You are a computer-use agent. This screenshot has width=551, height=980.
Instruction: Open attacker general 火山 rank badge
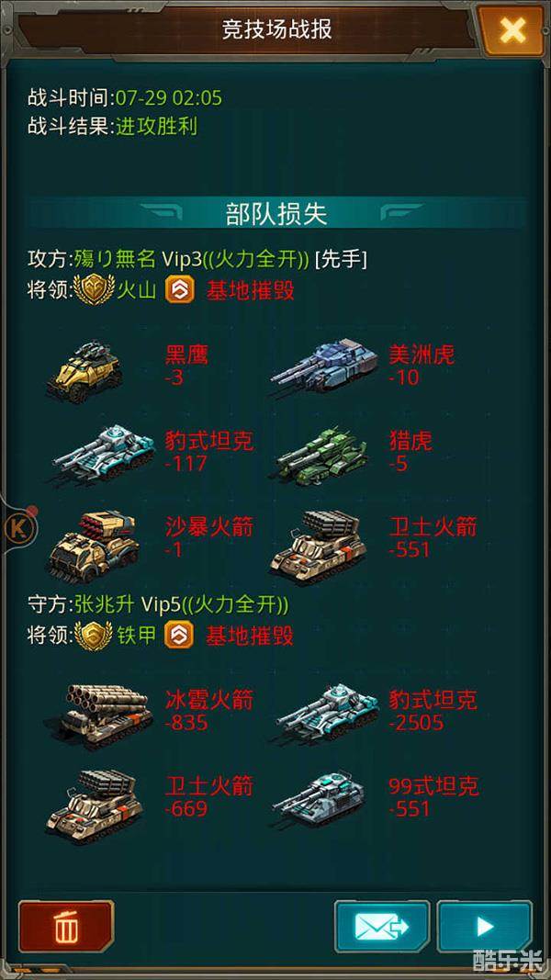pos(94,290)
